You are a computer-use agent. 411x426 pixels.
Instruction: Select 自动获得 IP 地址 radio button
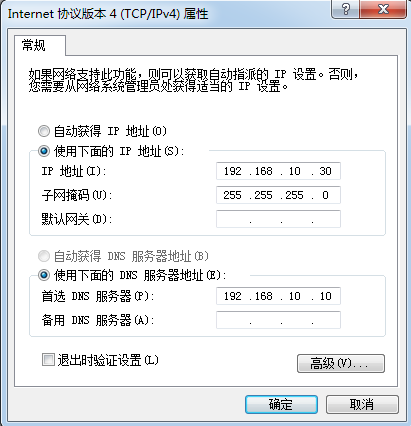coord(44,131)
